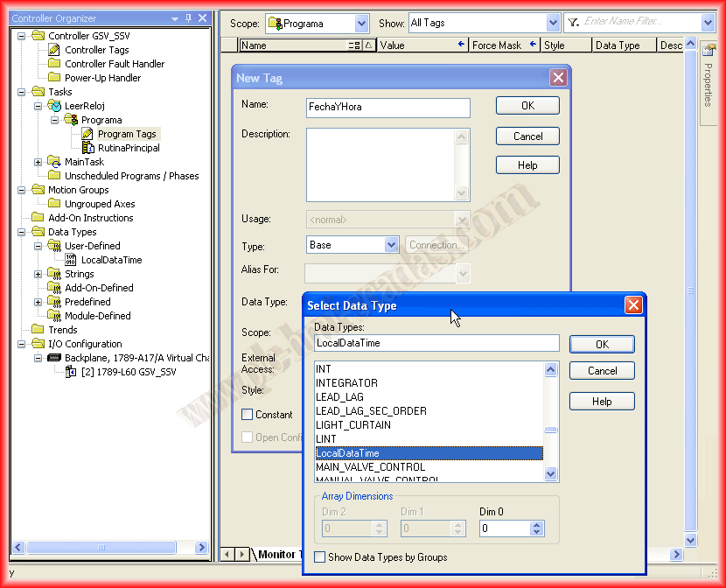The image size is (726, 588).
Task: Click Cancel in the New Tag dialog
Action: [527, 136]
